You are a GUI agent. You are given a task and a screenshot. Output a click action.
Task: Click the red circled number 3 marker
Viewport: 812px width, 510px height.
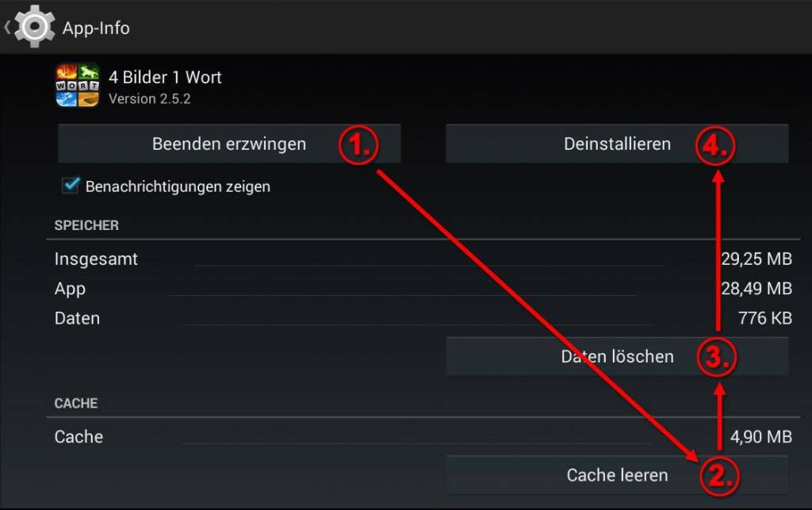click(x=716, y=357)
